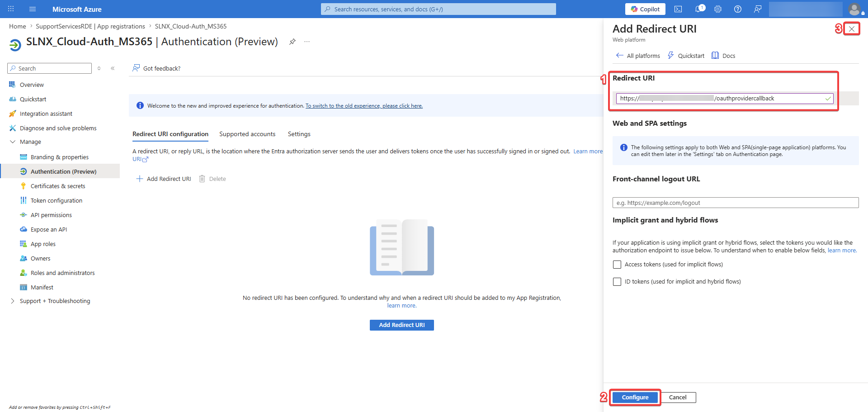The image size is (868, 412).
Task: Close the Add Redirect URI panel
Action: (852, 29)
